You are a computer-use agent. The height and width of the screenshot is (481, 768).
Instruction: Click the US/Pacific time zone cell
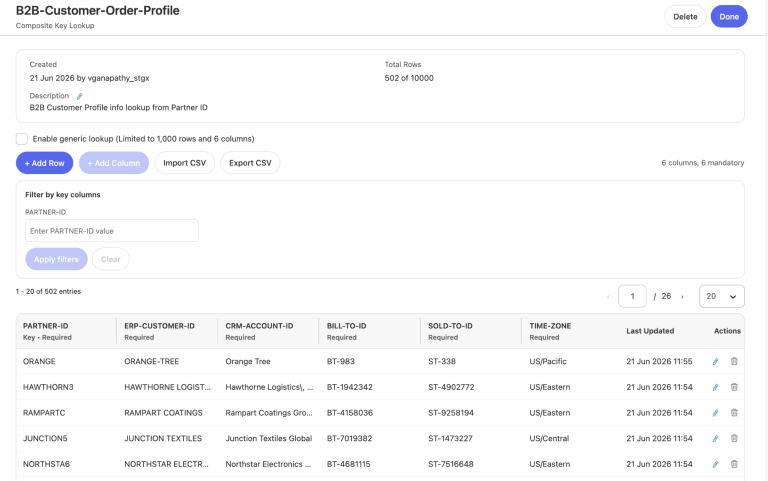[x=548, y=361]
